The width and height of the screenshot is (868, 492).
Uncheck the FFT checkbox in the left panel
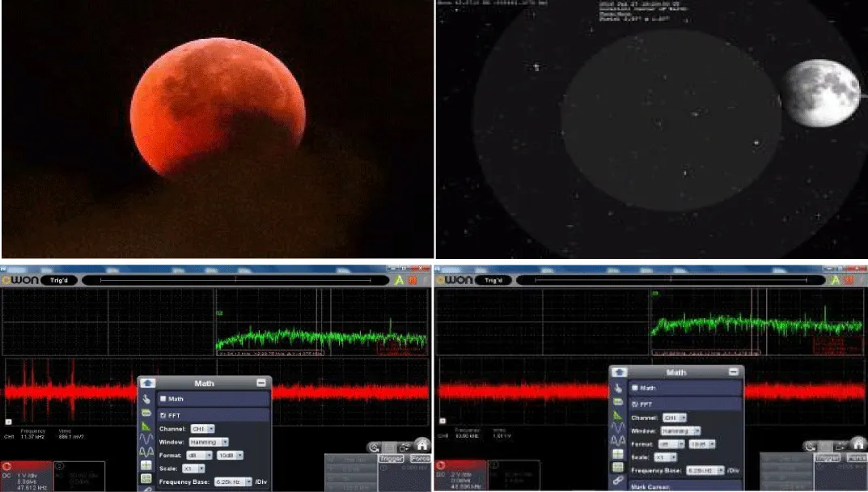[163, 414]
